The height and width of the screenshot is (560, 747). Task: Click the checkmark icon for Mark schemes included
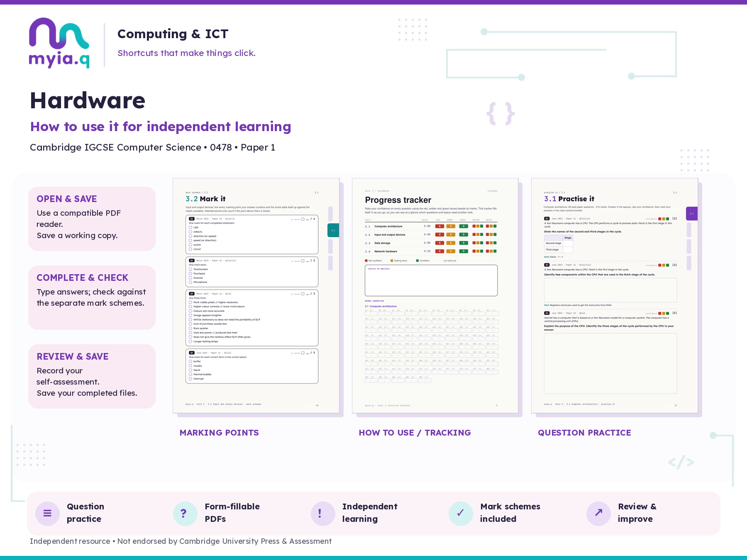point(461,513)
